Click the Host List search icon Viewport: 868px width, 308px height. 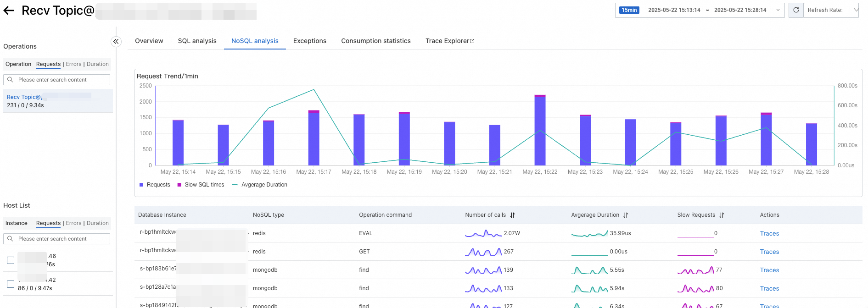click(x=10, y=239)
